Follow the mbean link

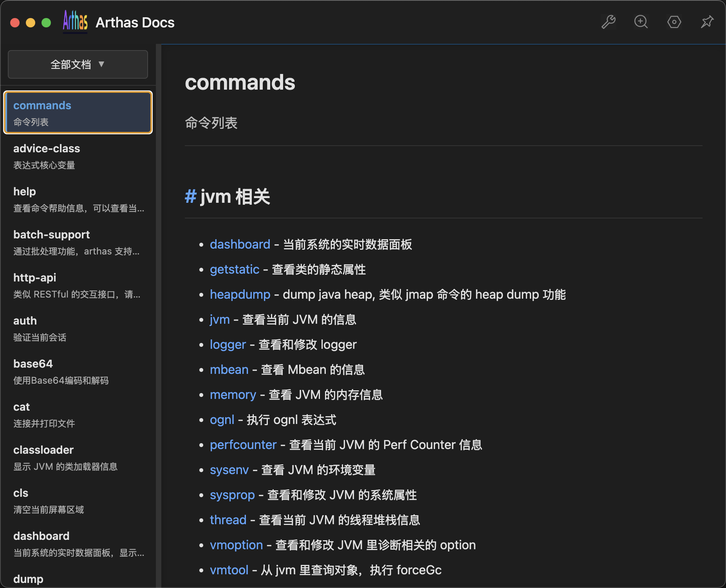(x=229, y=370)
